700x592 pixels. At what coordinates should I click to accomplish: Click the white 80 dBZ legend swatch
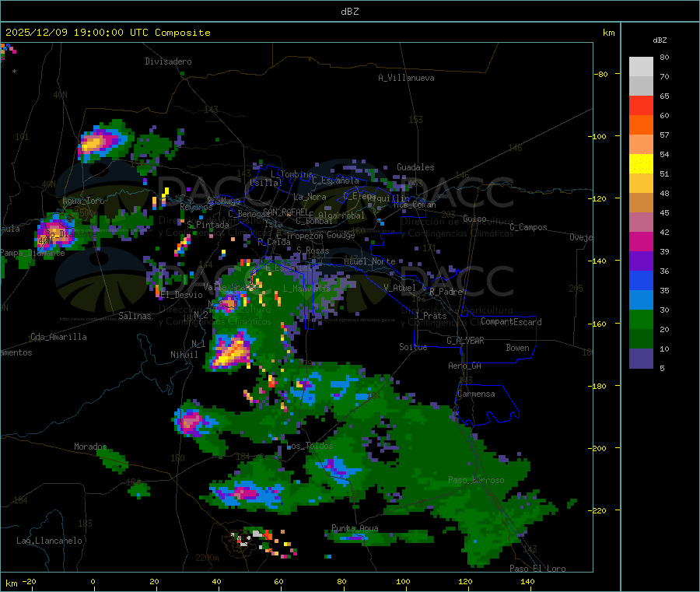(641, 67)
